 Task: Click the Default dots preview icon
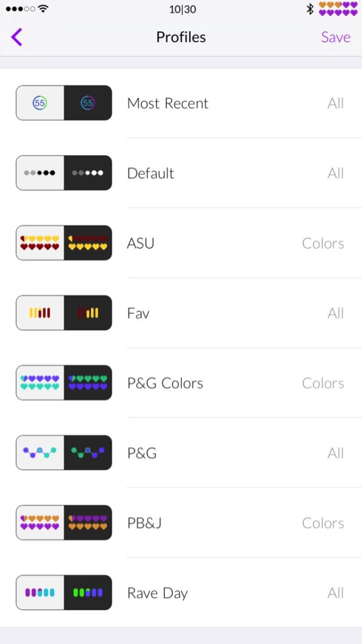pos(63,172)
